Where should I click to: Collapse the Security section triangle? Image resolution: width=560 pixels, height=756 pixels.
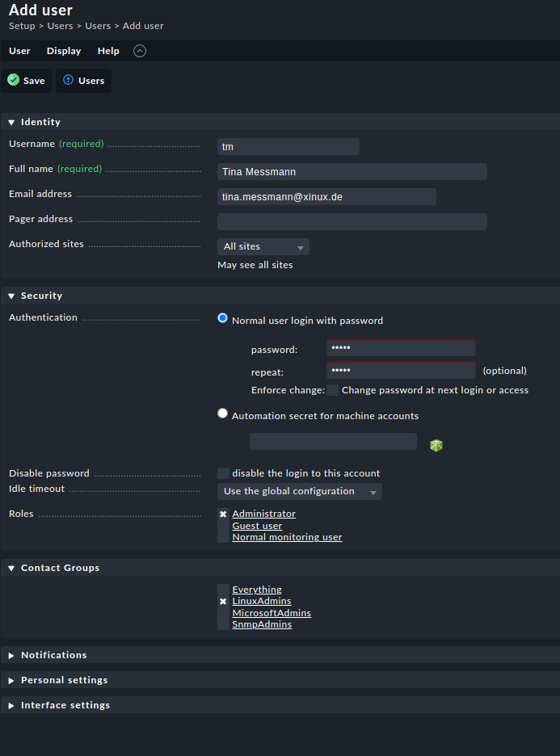11,296
